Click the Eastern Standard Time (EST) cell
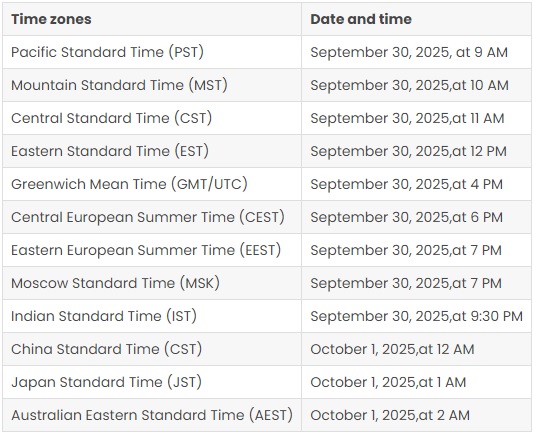Image resolution: width=534 pixels, height=434 pixels. click(x=152, y=151)
